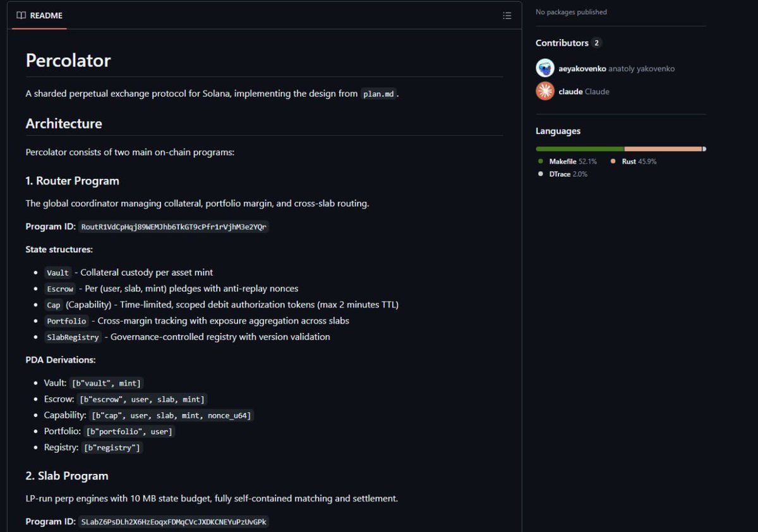The width and height of the screenshot is (758, 532).
Task: Click the Architecture section heading
Action: 64,124
